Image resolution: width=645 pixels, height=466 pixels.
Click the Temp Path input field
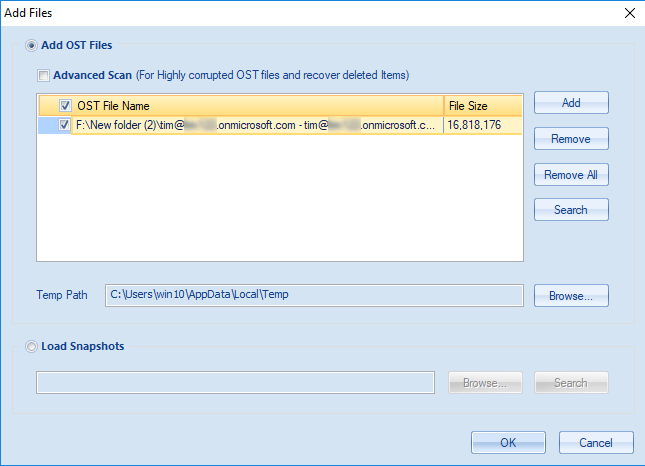(x=314, y=295)
